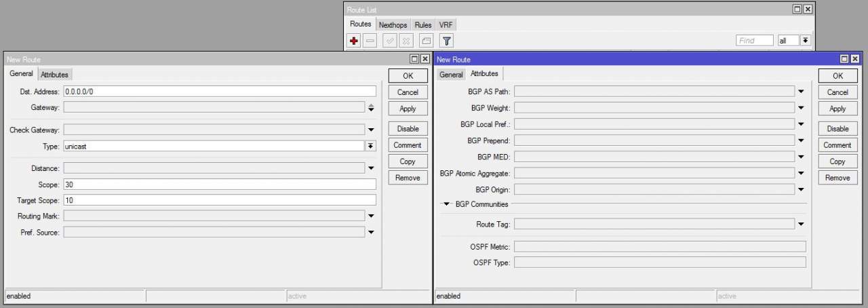Expand the Route Tag arrow

pyautogui.click(x=801, y=224)
